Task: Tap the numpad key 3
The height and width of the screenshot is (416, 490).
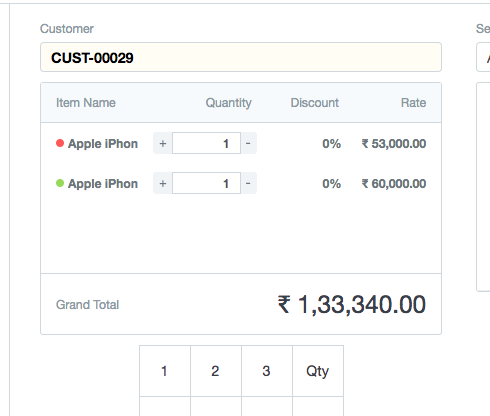Action: coord(267,371)
